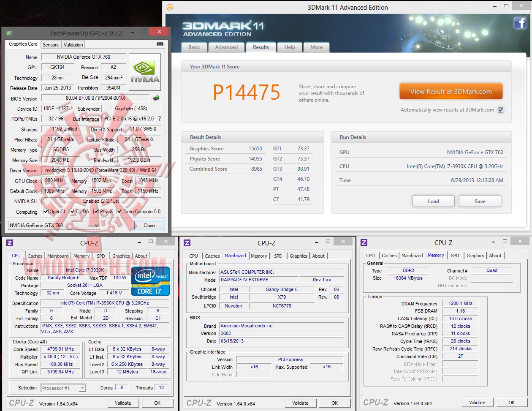Click the GPU-Z title bar app icon

tap(9, 33)
